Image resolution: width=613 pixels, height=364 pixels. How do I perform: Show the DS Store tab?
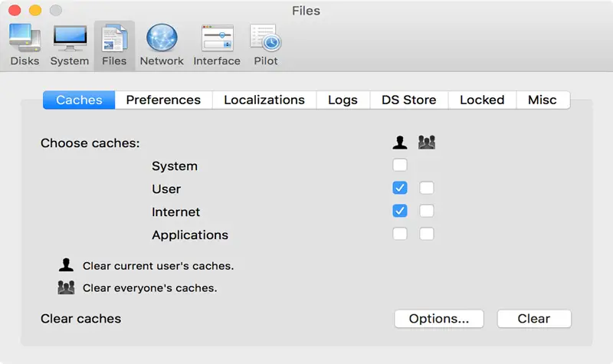pyautogui.click(x=408, y=100)
